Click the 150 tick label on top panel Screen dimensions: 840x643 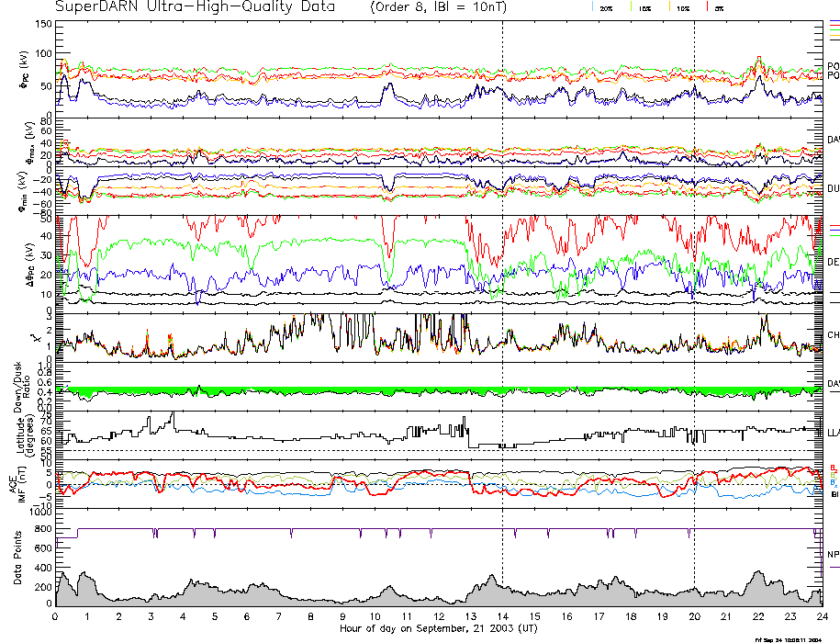click(44, 24)
